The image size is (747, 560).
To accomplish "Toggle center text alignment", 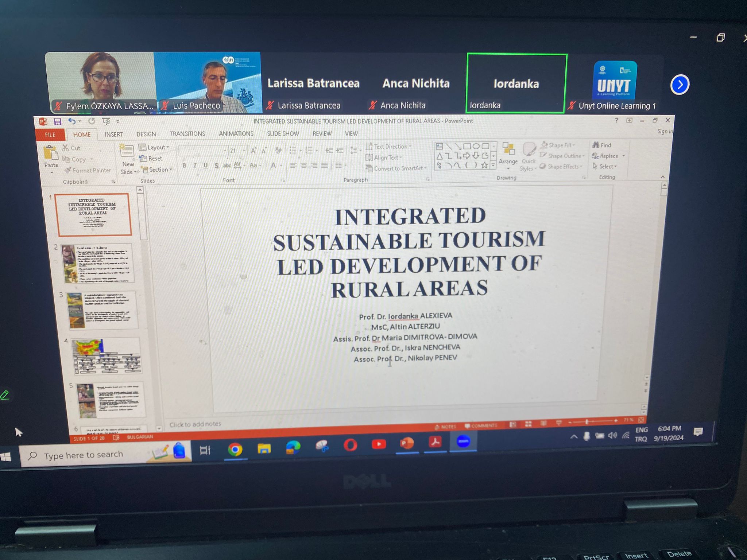I will tap(303, 166).
